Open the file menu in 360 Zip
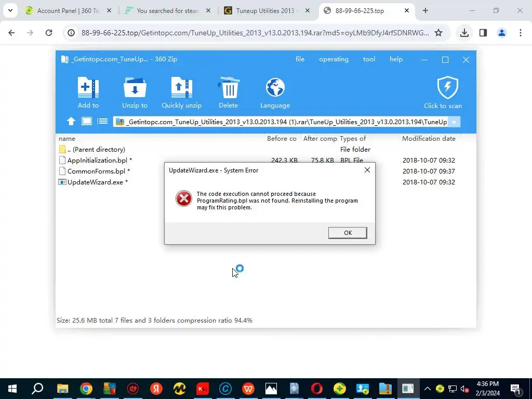 (300, 59)
